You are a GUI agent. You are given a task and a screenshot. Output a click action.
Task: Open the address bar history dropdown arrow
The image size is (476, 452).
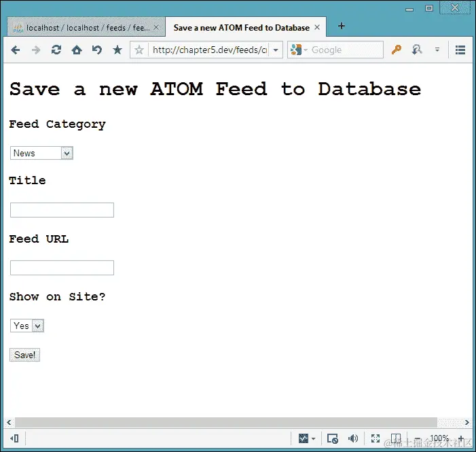coord(276,50)
